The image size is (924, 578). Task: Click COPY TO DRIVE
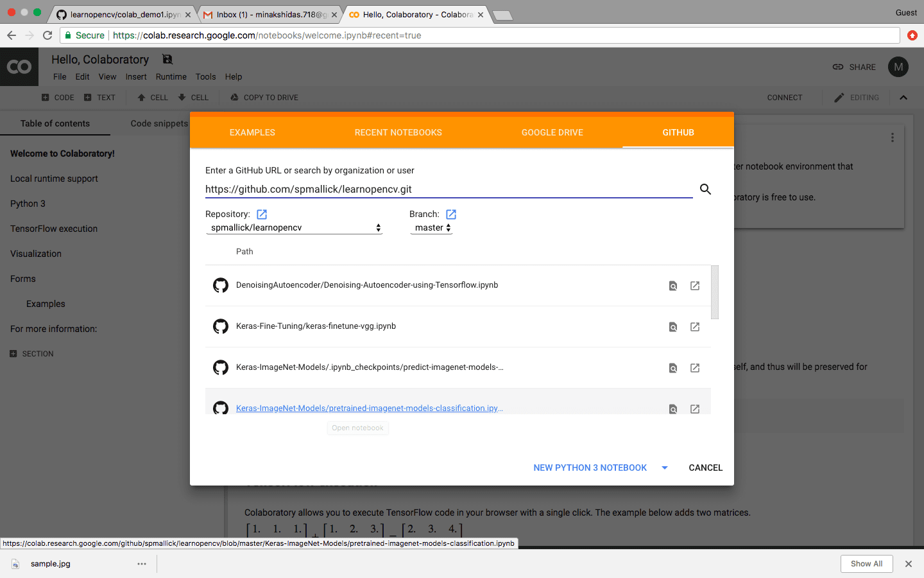264,98
